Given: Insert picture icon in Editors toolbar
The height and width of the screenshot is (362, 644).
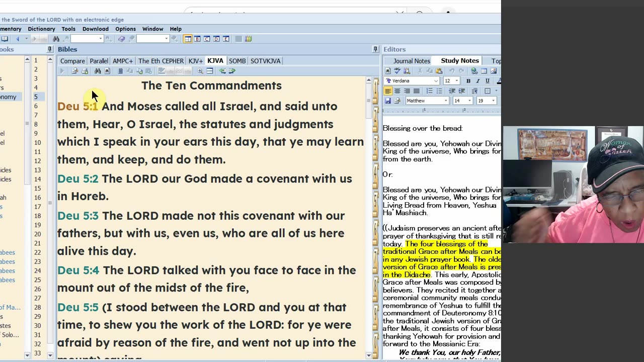Looking at the screenshot, I should pyautogui.click(x=494, y=71).
